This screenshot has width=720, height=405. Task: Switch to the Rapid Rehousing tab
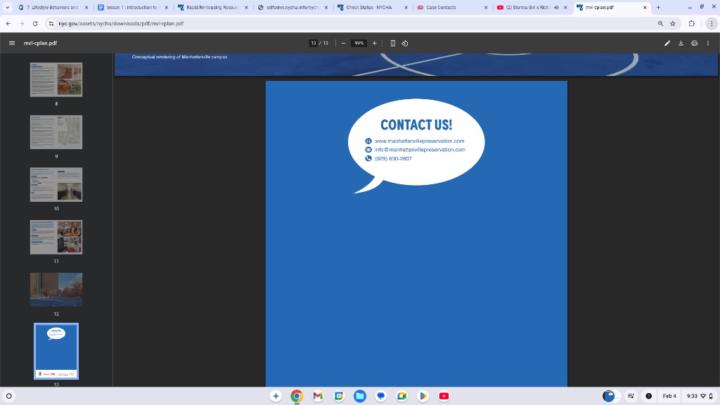[x=212, y=7]
